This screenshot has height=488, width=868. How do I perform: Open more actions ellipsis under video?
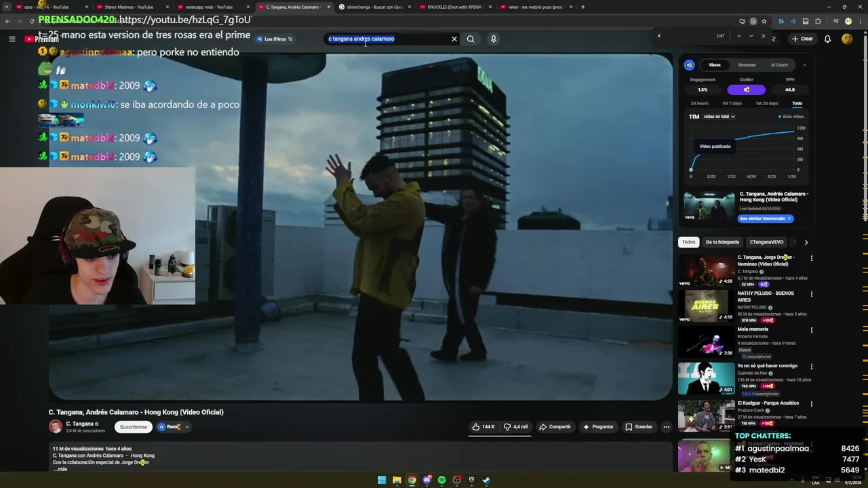click(x=667, y=427)
